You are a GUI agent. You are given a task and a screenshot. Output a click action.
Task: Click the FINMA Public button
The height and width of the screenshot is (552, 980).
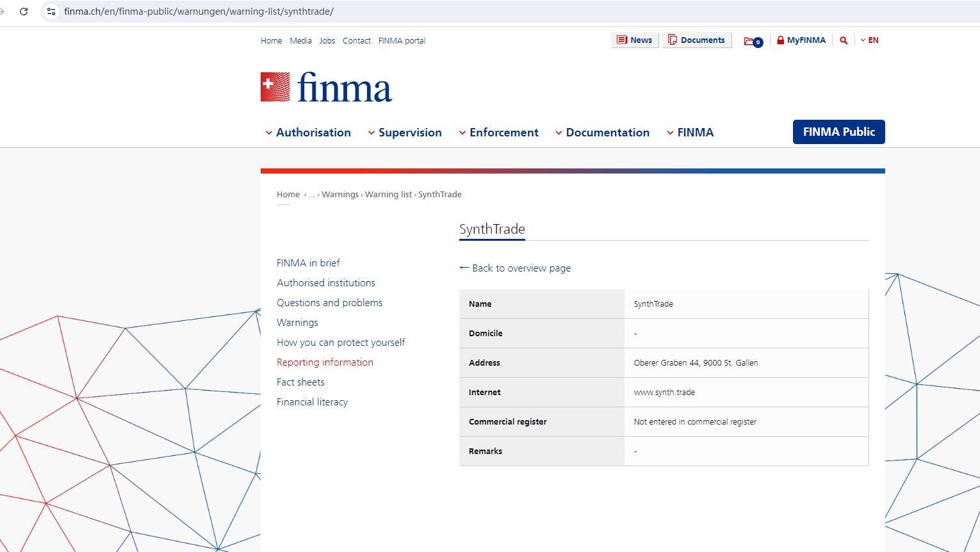point(838,132)
